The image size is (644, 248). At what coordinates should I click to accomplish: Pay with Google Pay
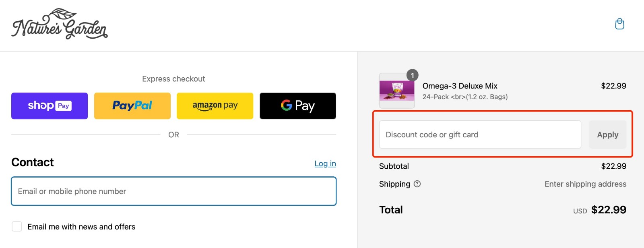coord(297,105)
